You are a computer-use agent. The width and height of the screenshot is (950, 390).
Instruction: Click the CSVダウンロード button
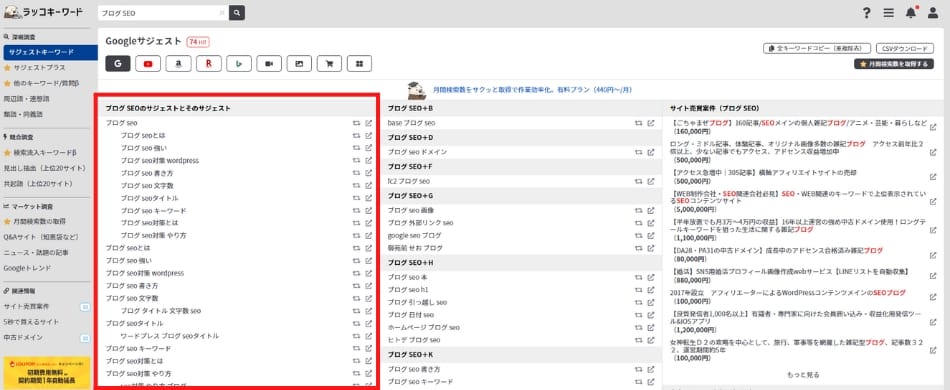(904, 48)
